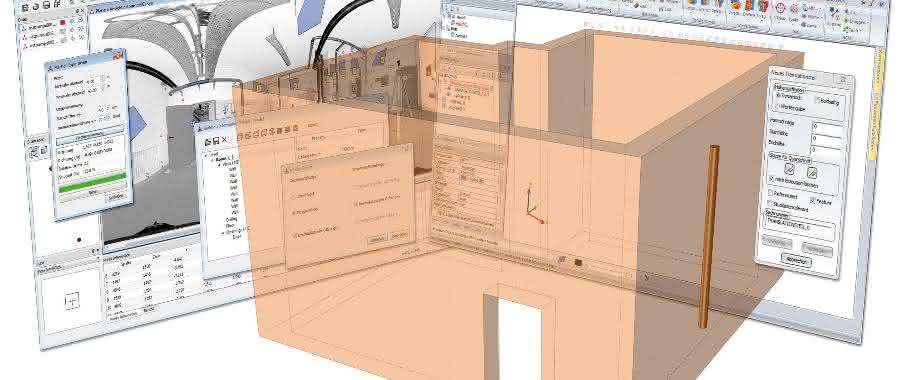Click right sketch icon in the right dialog

coord(812,173)
